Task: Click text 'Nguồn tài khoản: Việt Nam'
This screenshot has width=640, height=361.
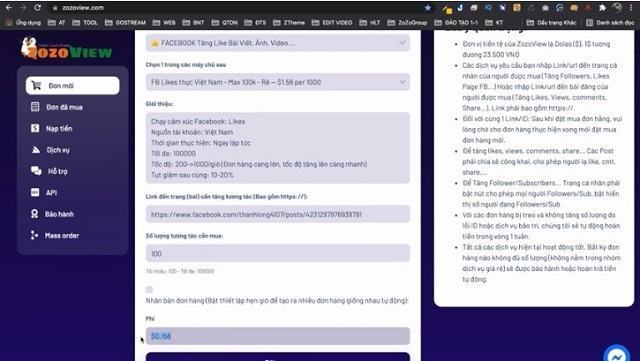Action: (x=192, y=132)
